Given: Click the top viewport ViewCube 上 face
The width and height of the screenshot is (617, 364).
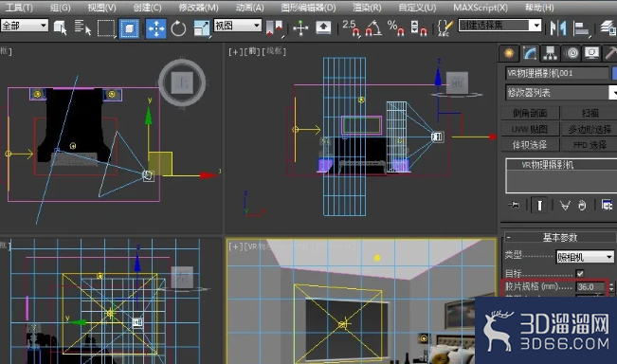Looking at the screenshot, I should tap(182, 83).
